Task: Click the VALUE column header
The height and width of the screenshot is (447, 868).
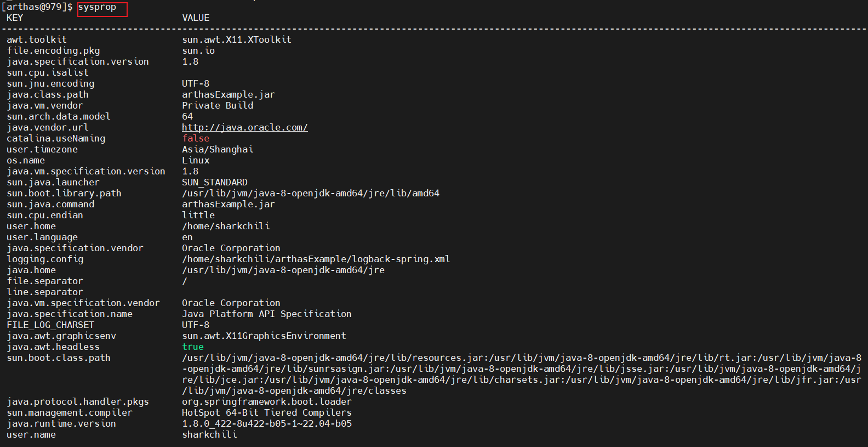Action: pyautogui.click(x=196, y=18)
